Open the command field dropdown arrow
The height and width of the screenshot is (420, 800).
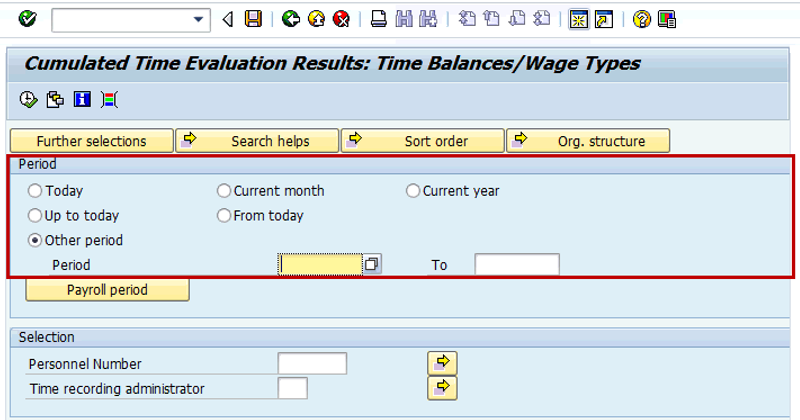click(x=201, y=19)
